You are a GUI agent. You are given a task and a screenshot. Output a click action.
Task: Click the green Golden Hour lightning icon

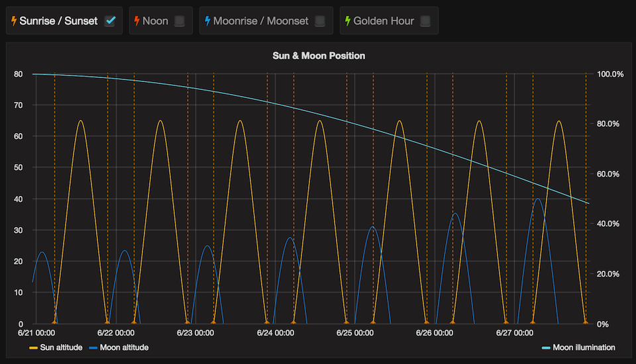click(348, 21)
